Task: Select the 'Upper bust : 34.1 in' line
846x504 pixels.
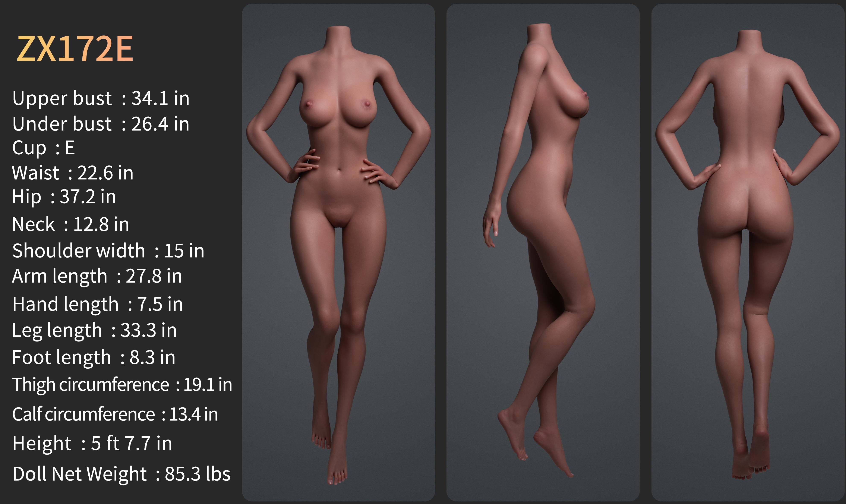Action: click(x=101, y=98)
